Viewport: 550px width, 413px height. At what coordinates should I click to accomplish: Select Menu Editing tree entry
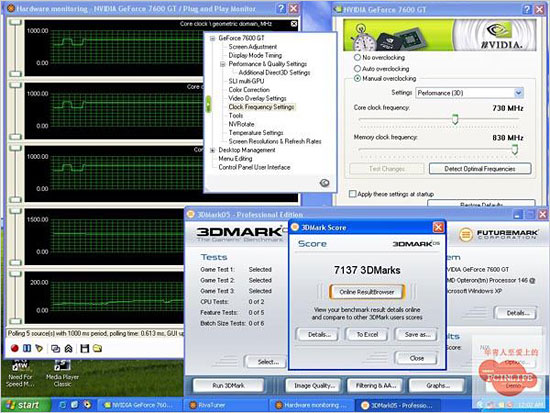(x=235, y=159)
